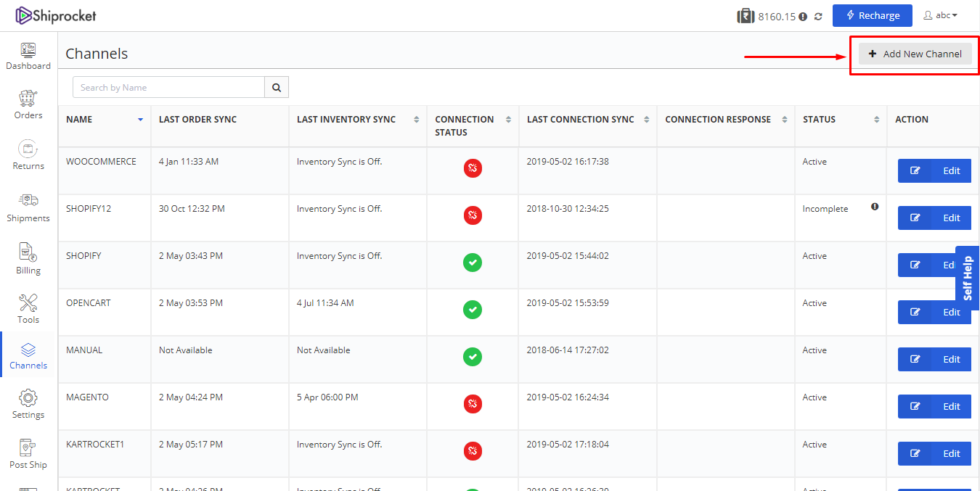Click the Channels page heading
Screen dimensions: 980x491
pyautogui.click(x=97, y=54)
